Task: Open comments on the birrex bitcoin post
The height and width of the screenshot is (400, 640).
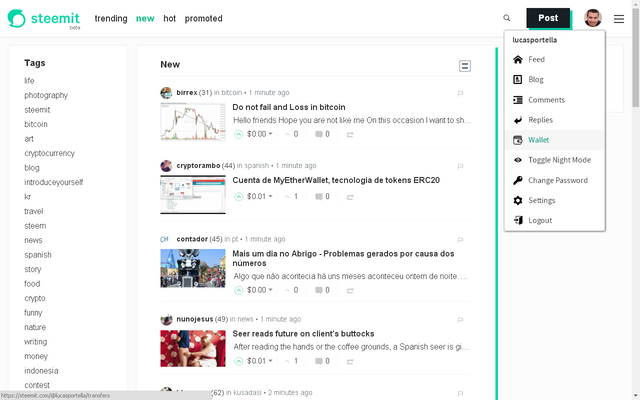Action: click(x=322, y=134)
